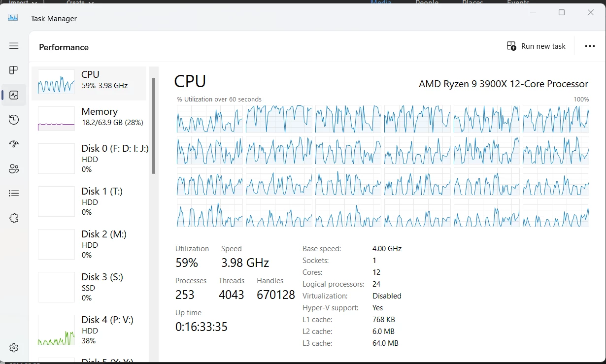Click the threads count 4043
Image resolution: width=606 pixels, height=364 pixels.
tap(232, 295)
